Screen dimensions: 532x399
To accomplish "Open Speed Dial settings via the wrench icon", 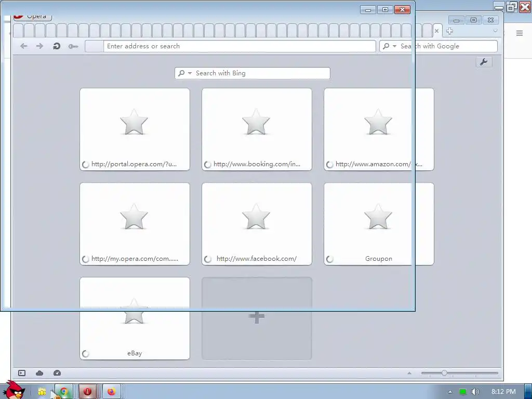I will (484, 62).
